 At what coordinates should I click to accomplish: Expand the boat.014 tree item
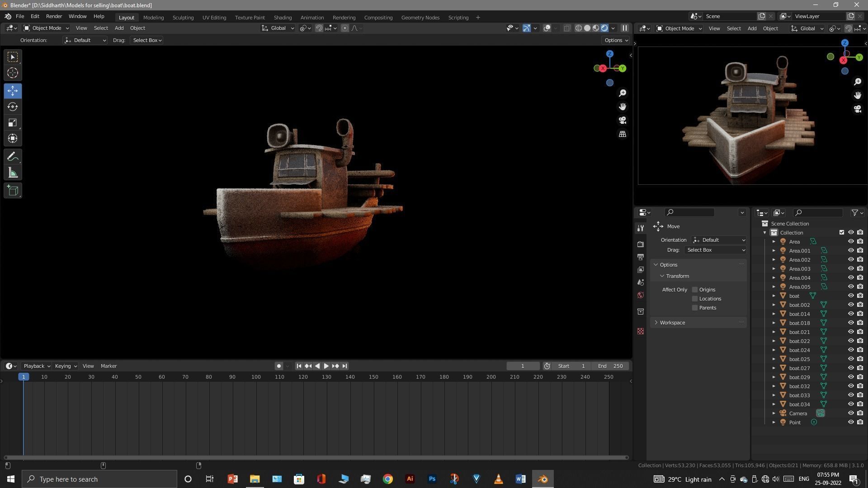tap(774, 314)
